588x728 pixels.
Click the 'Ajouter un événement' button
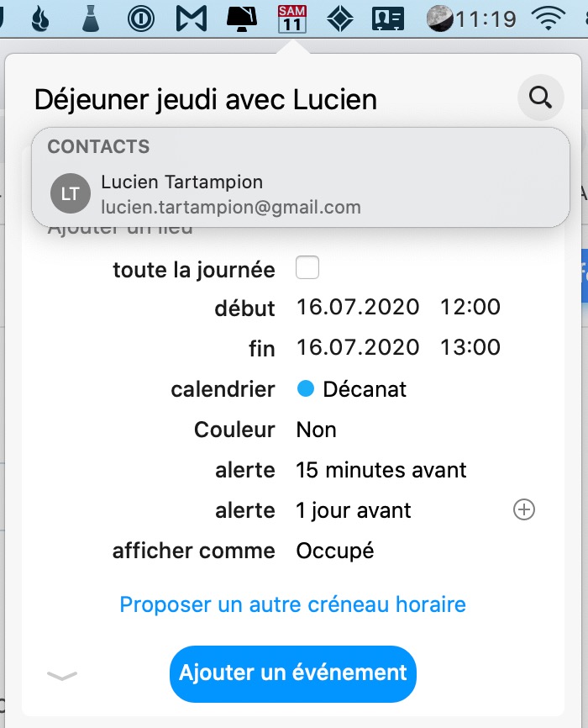point(293,673)
